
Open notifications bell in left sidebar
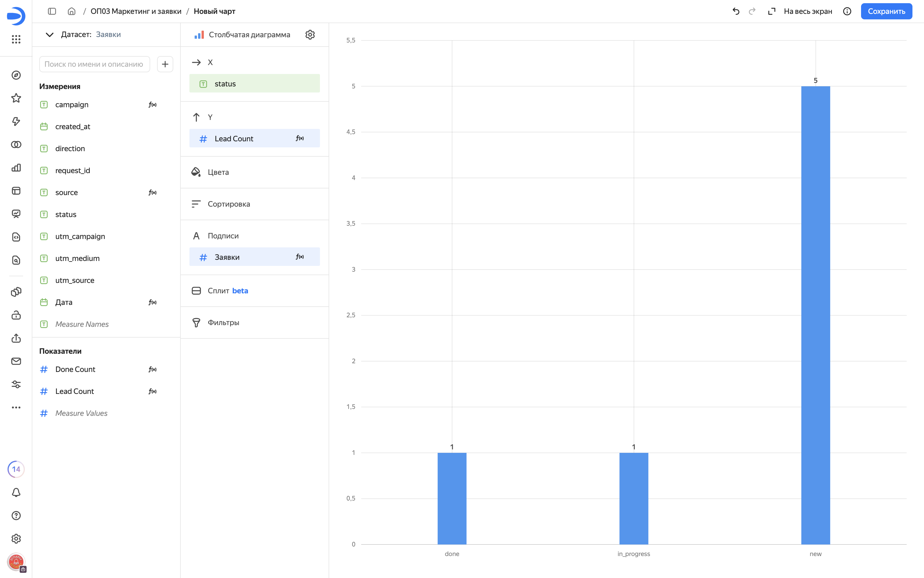coord(16,492)
